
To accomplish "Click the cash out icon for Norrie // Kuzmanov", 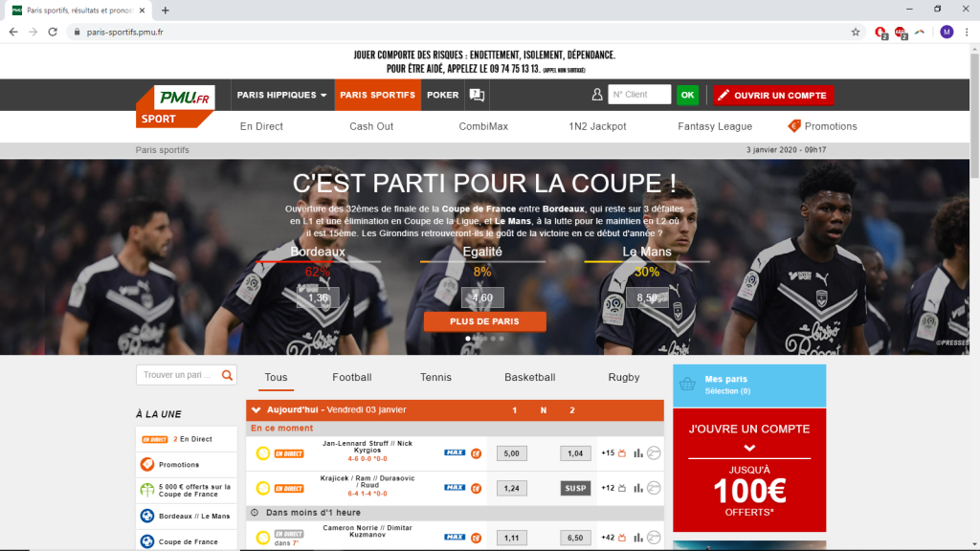I will click(477, 538).
